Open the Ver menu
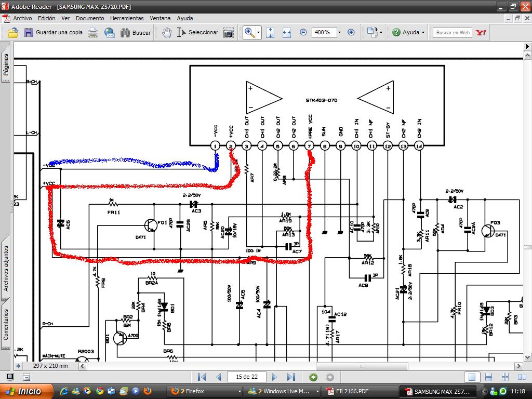This screenshot has width=532, height=399. coord(65,18)
